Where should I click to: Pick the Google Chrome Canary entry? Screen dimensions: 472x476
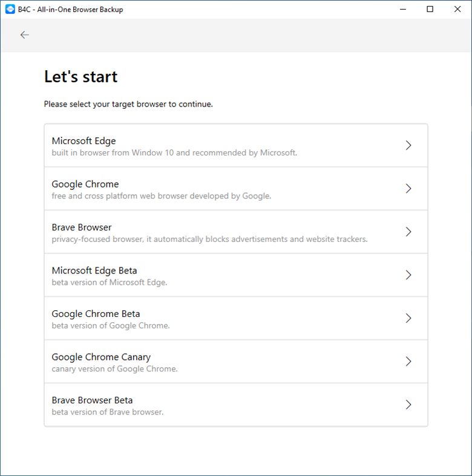click(236, 362)
